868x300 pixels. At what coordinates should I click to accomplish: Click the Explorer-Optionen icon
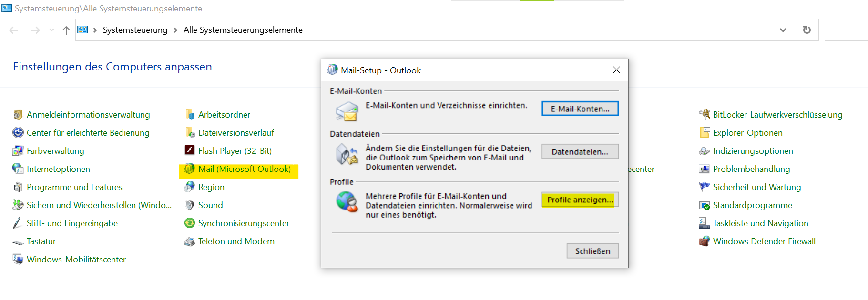click(705, 133)
